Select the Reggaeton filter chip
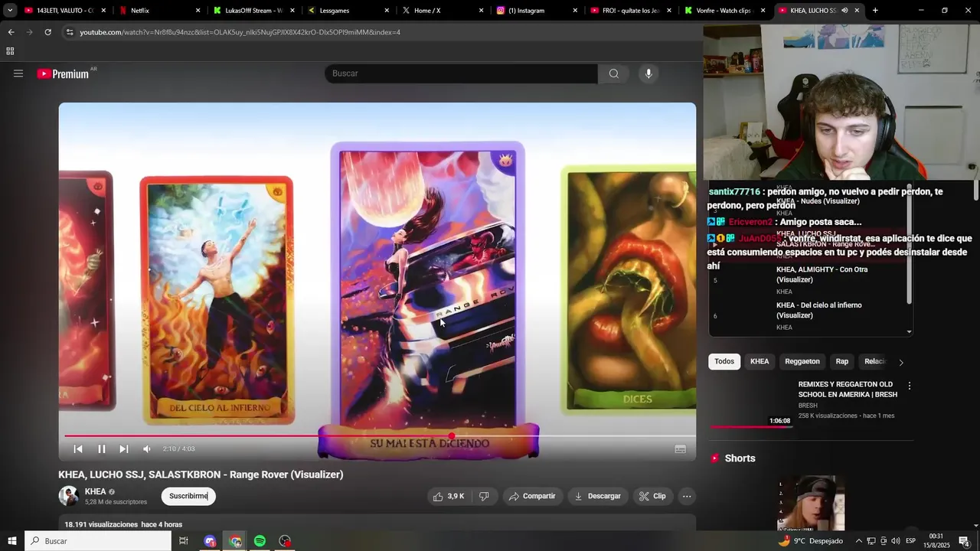 click(802, 361)
